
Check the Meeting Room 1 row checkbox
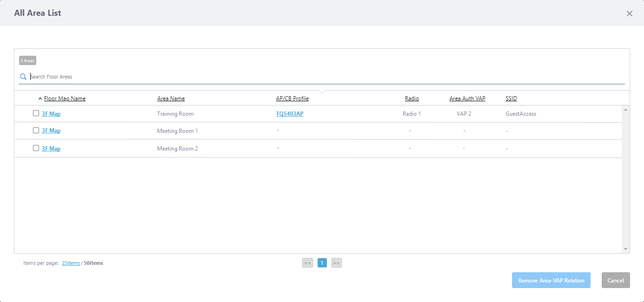pos(36,131)
